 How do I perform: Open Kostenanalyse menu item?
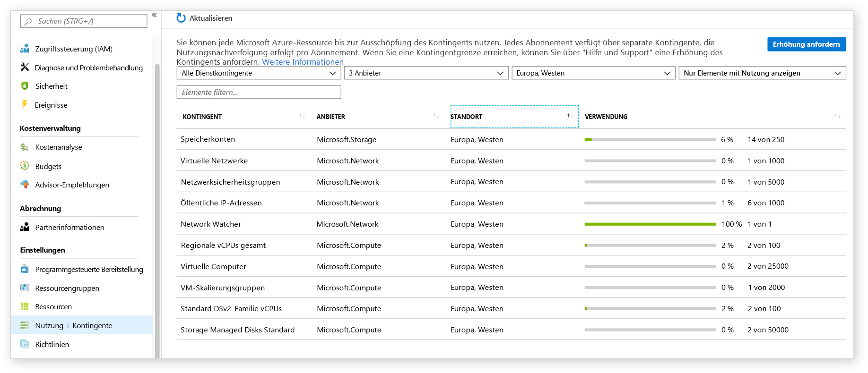click(x=59, y=147)
